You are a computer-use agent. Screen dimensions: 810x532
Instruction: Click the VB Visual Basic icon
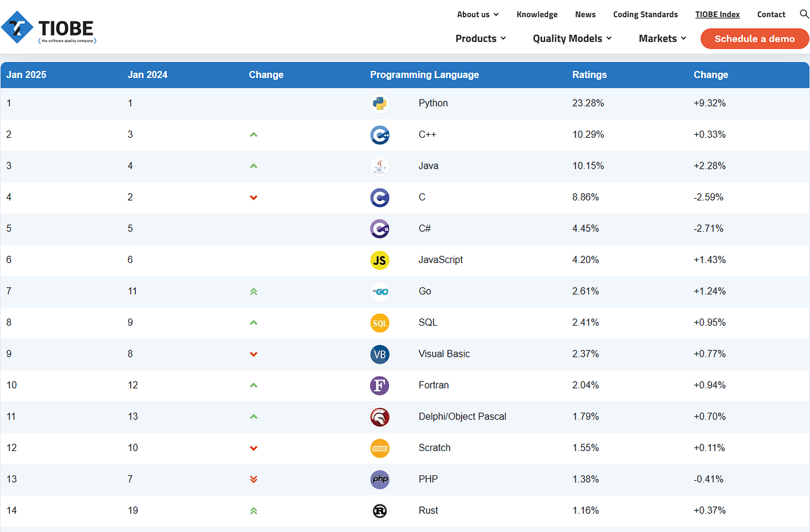(380, 354)
